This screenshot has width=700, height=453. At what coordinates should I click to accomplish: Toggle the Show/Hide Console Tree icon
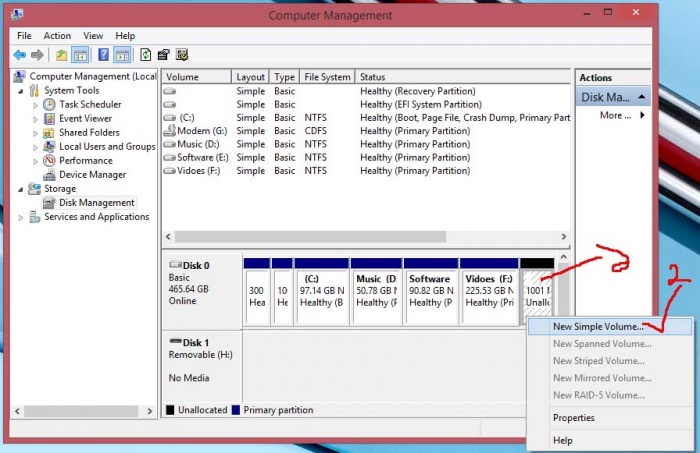pos(80,55)
